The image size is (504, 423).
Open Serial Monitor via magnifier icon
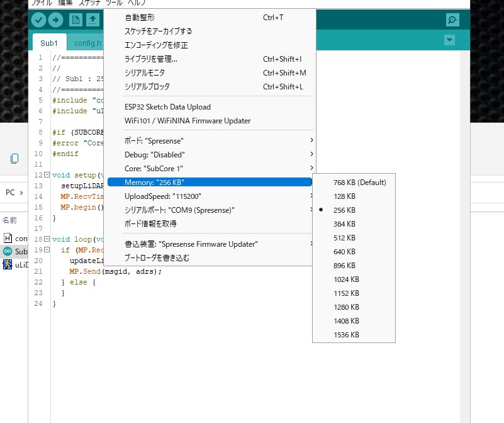(x=452, y=20)
